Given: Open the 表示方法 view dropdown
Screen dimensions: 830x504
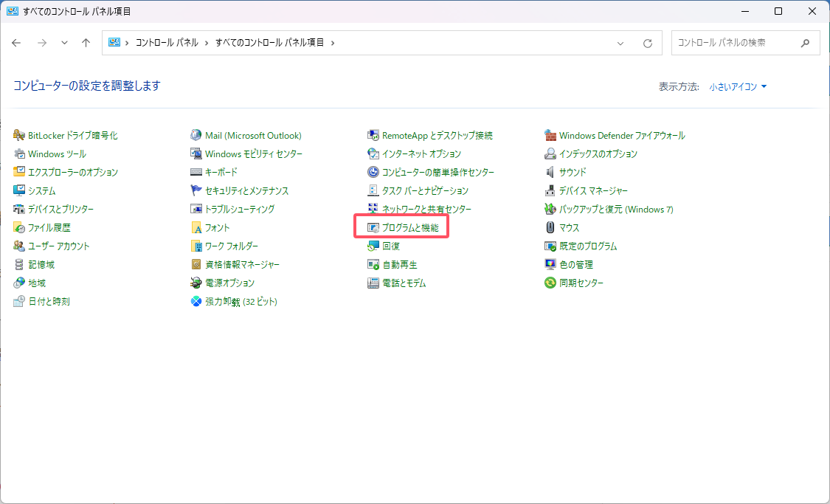Looking at the screenshot, I should [738, 86].
